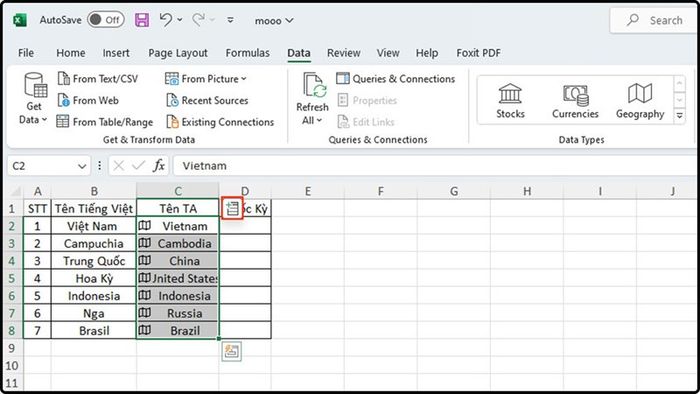Screen dimensions: 700x394
Task: Click the Insert Data icon next to C1
Action: 232,208
